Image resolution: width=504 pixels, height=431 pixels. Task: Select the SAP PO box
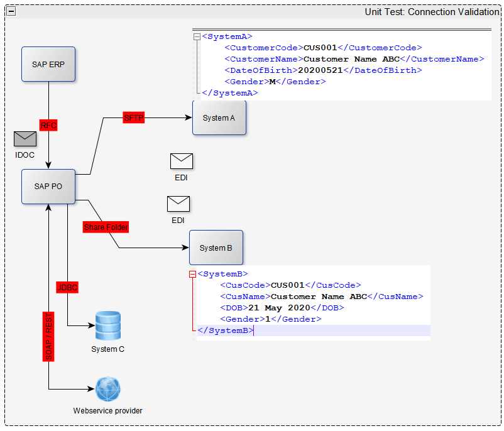pos(48,187)
